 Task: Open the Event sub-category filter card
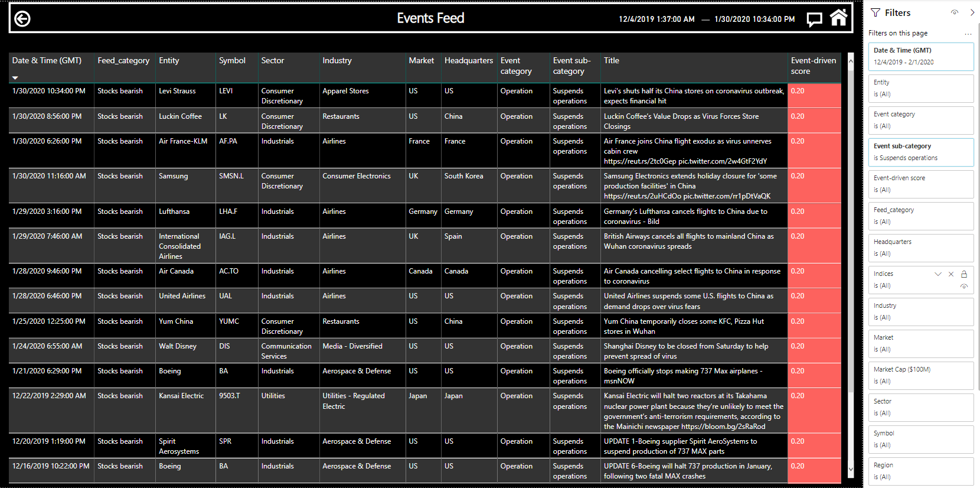tap(921, 152)
